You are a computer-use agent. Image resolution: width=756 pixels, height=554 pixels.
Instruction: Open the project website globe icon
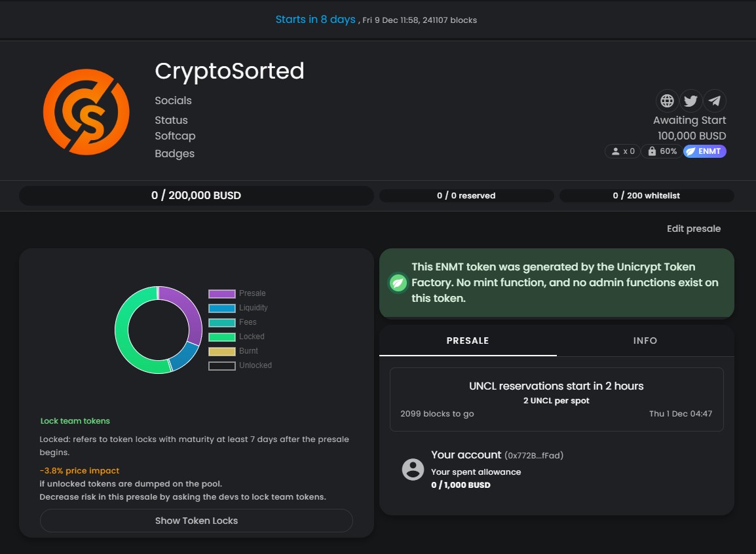(668, 101)
